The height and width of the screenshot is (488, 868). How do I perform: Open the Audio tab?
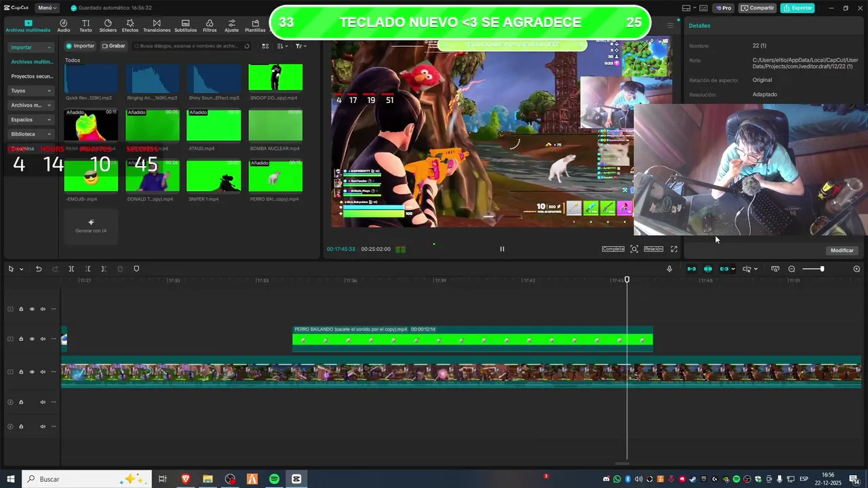tap(63, 26)
